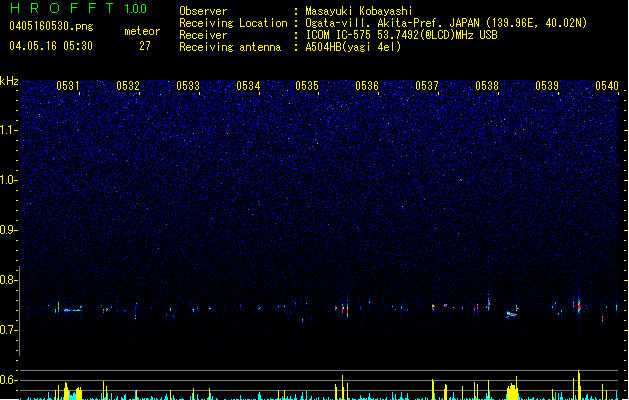Click the 0539 time marker

(x=547, y=85)
